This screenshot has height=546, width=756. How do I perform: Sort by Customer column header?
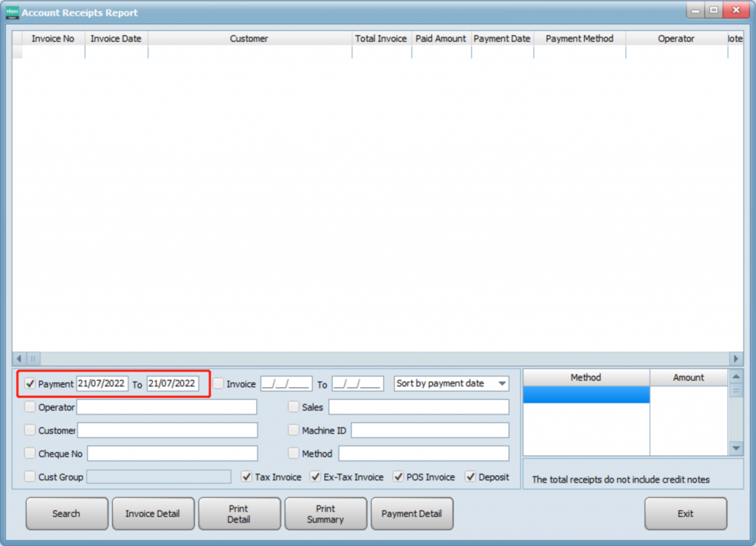click(x=249, y=38)
